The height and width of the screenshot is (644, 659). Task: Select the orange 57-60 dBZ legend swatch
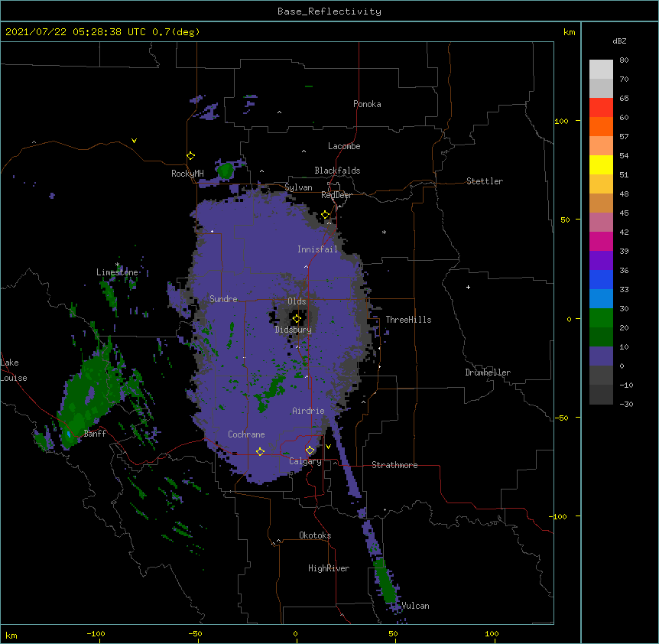tap(601, 126)
